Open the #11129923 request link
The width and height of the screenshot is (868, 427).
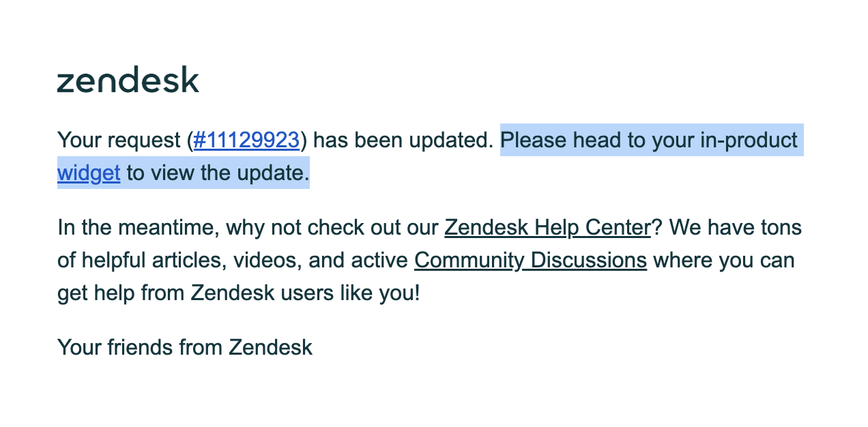(x=246, y=141)
